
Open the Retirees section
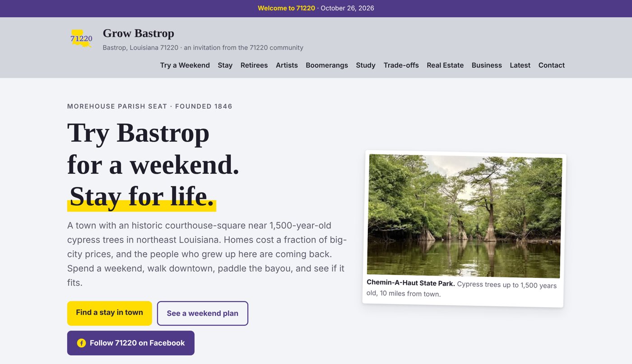(x=254, y=65)
